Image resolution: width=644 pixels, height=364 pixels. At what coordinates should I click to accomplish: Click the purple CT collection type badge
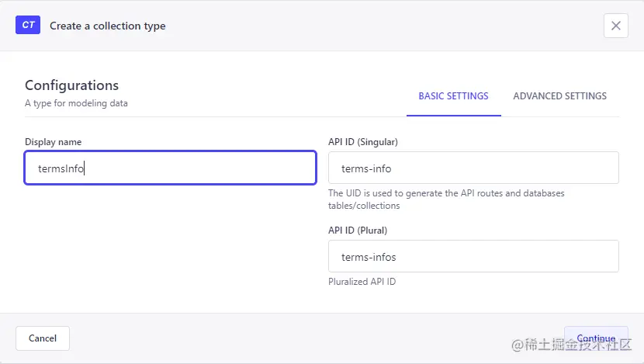coord(28,25)
